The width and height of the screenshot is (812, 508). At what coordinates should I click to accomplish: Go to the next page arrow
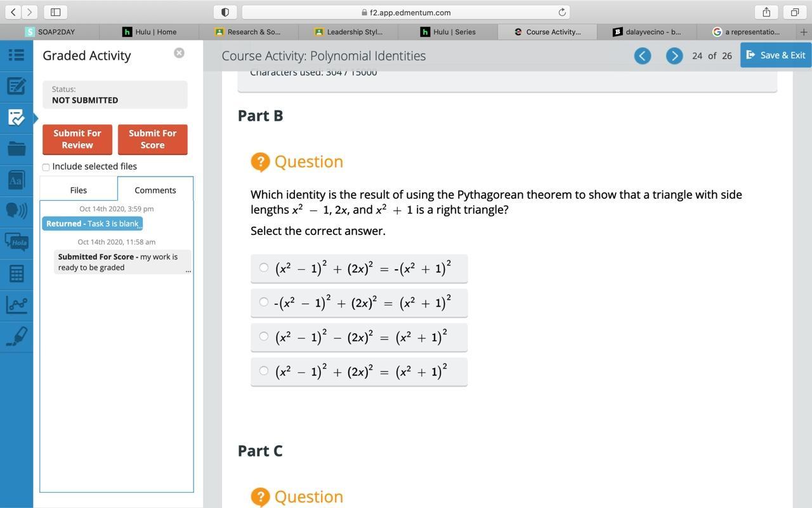click(x=674, y=56)
